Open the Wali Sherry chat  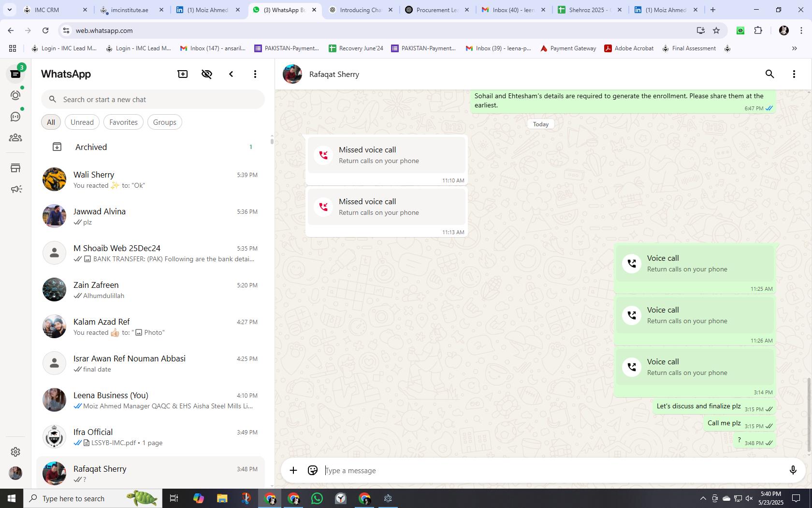click(151, 179)
